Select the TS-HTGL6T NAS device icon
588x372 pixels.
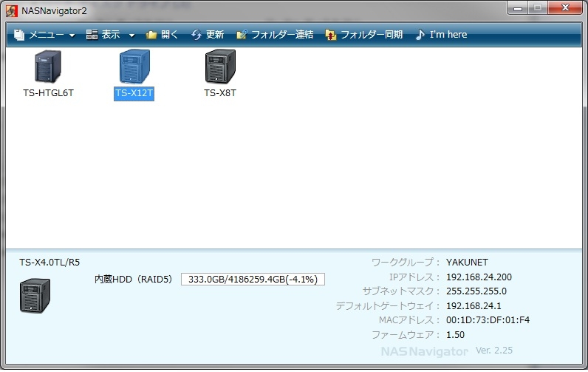(x=48, y=67)
